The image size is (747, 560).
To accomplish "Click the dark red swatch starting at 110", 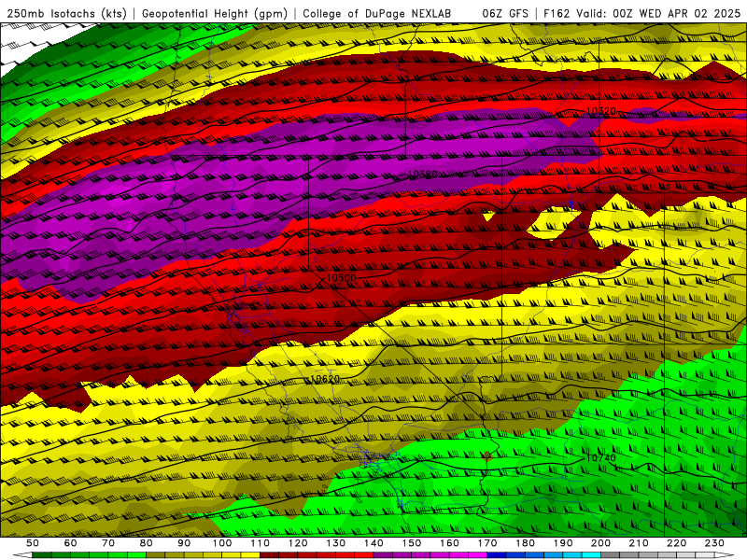I will [270, 555].
